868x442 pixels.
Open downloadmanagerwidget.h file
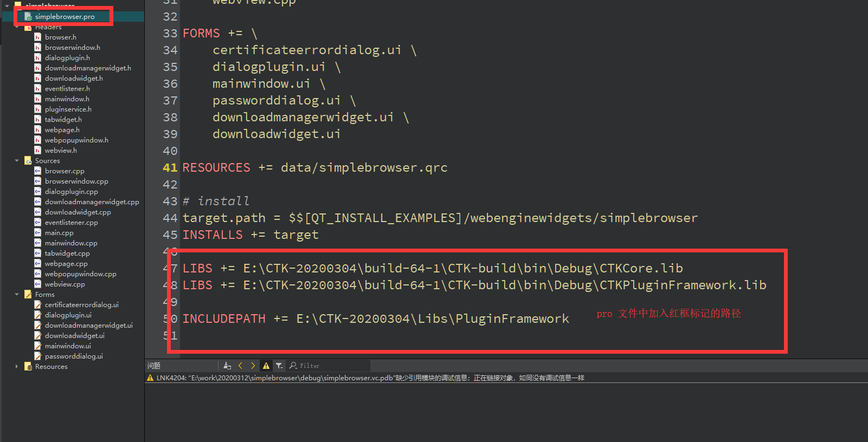coord(88,68)
